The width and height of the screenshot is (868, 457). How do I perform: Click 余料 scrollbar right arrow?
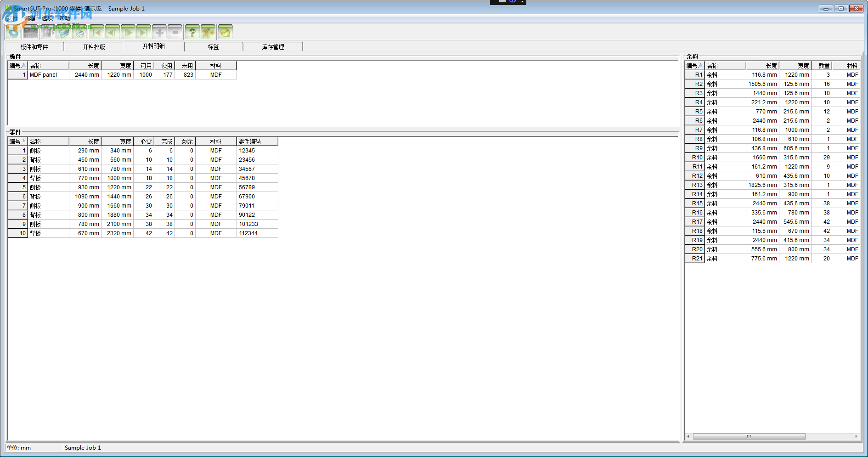(x=856, y=436)
